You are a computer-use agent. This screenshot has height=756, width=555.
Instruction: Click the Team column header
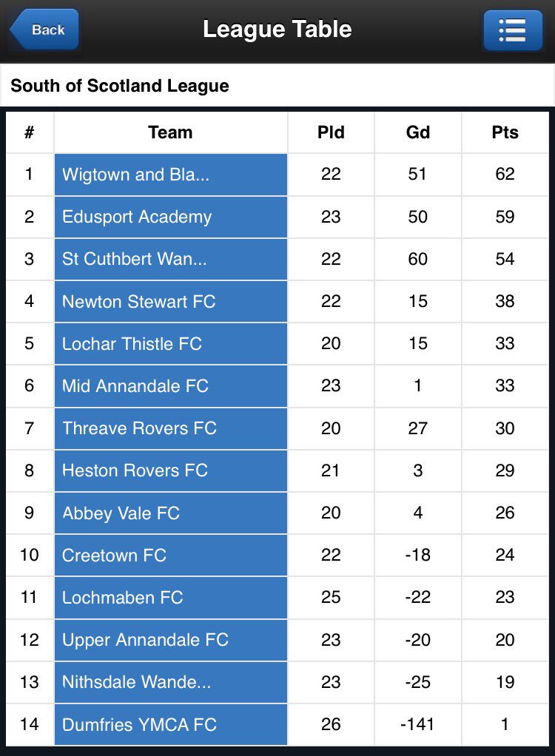click(171, 132)
